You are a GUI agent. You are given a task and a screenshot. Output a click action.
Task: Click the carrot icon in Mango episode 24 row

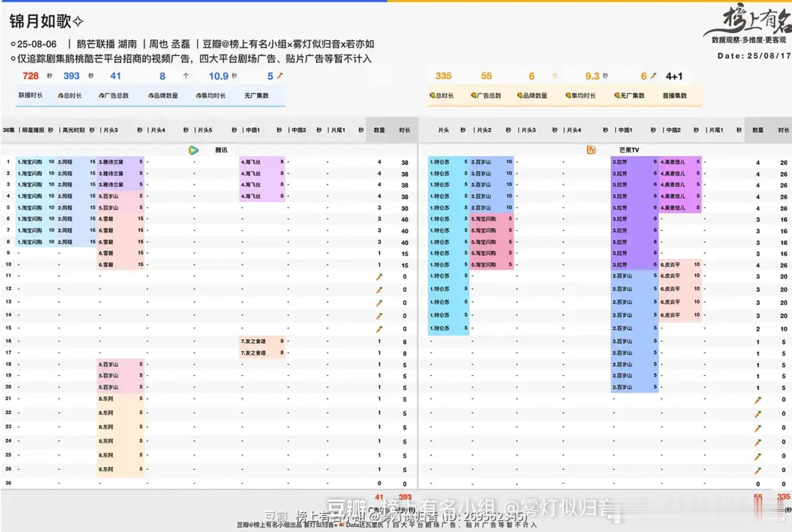[x=758, y=442]
